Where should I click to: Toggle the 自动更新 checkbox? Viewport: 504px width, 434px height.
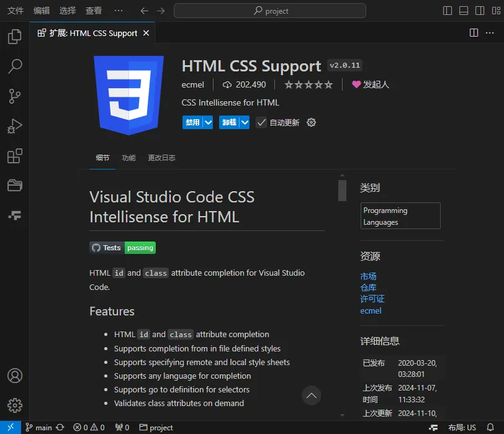pyautogui.click(x=261, y=122)
